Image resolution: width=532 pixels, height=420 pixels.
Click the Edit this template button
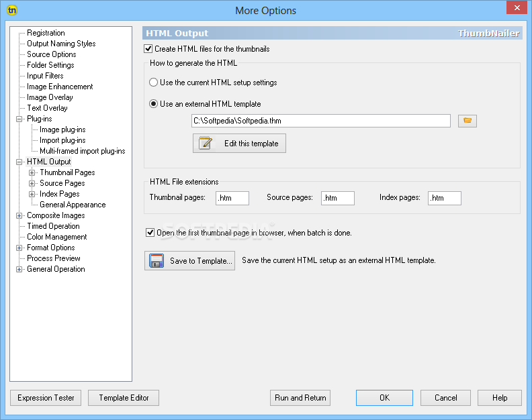click(x=239, y=144)
